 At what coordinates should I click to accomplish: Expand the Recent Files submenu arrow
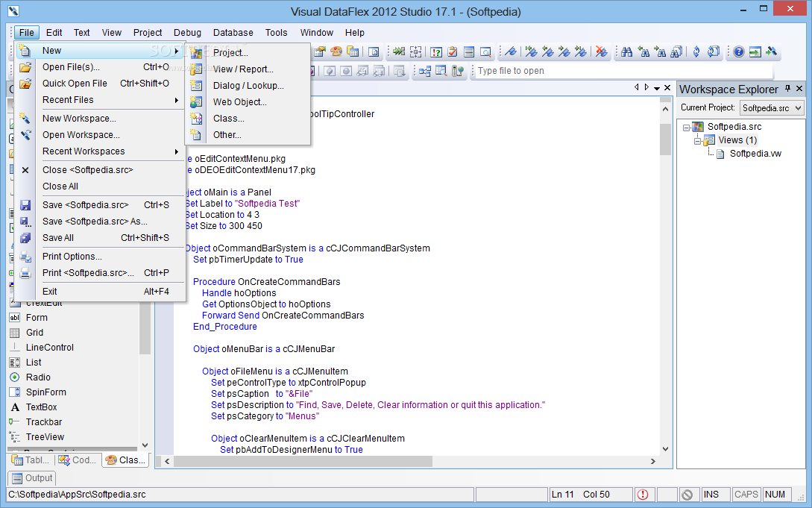click(177, 100)
